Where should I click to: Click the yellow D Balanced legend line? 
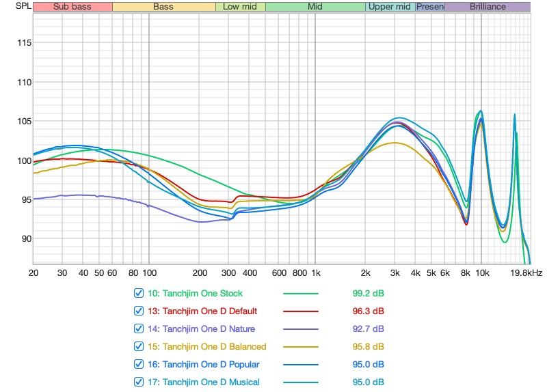[x=301, y=347]
